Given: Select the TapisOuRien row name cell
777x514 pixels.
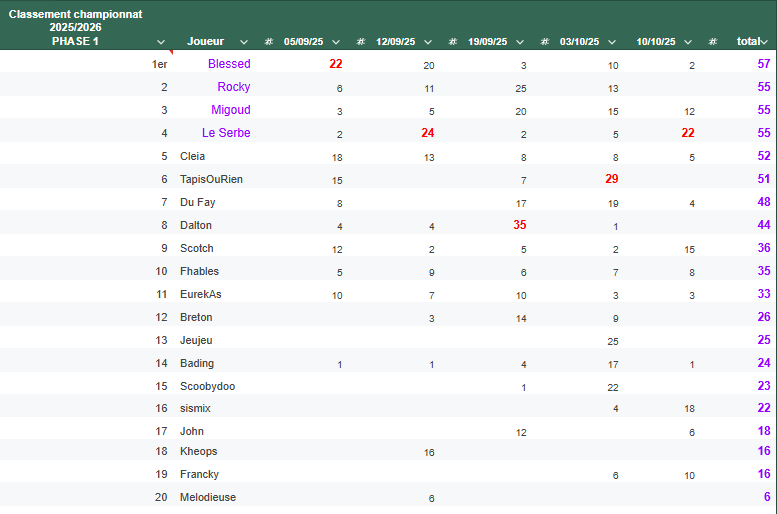Looking at the screenshot, I should tap(211, 179).
